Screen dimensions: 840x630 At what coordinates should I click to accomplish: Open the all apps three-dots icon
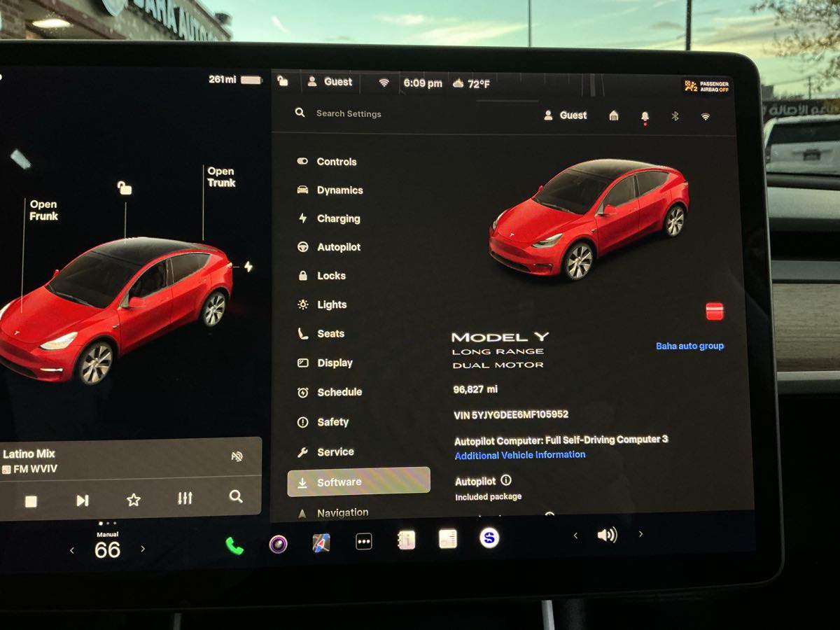click(364, 542)
